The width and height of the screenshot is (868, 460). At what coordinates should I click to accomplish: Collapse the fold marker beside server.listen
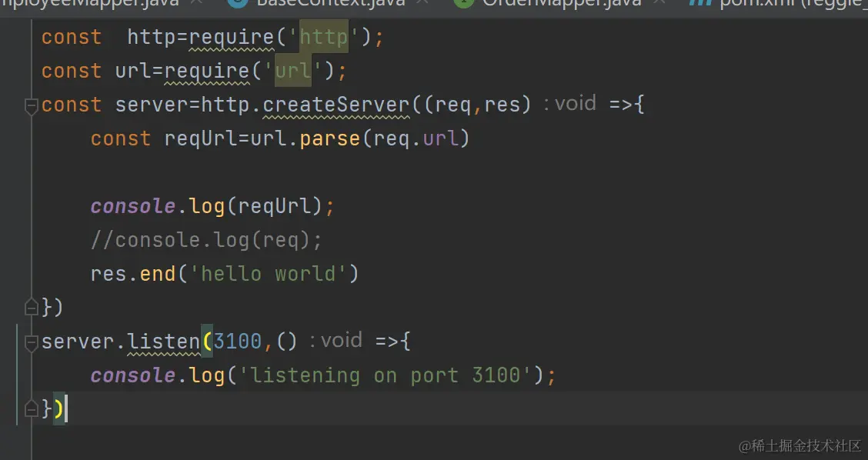click(32, 342)
